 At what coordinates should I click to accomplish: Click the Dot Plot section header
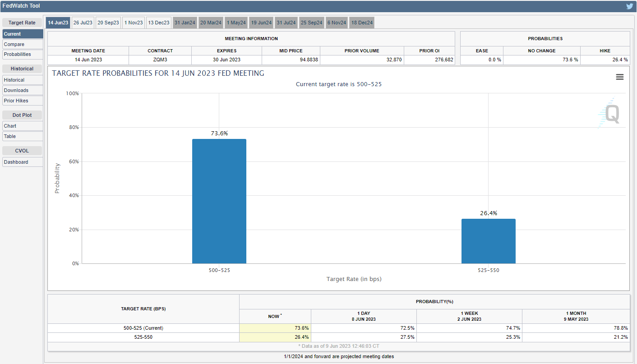22,115
